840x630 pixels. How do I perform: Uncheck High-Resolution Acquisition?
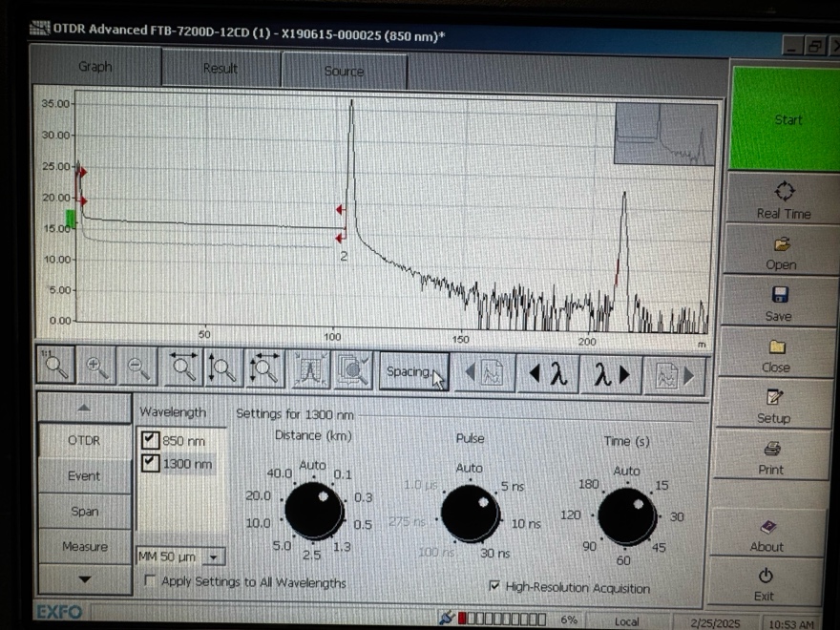pyautogui.click(x=494, y=585)
